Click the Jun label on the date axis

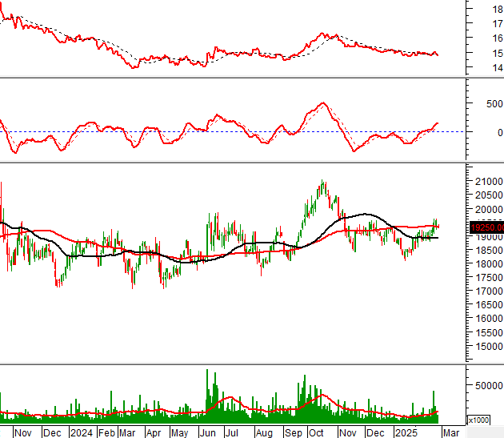(x=206, y=432)
